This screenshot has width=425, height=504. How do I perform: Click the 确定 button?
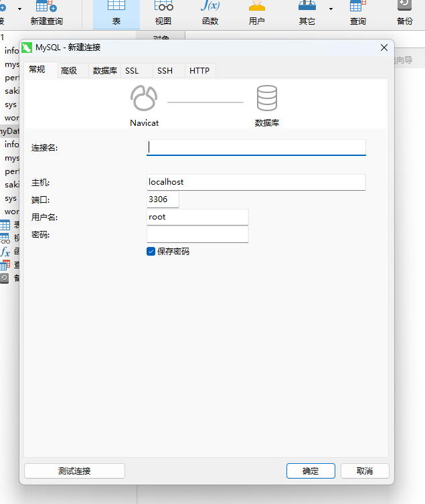pos(311,471)
